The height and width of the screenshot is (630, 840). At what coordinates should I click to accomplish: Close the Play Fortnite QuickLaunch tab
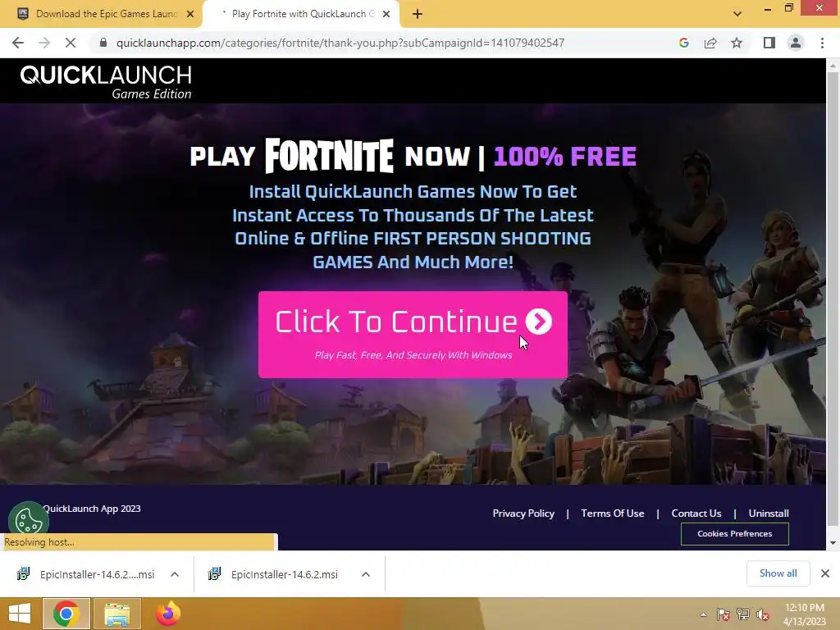pos(386,14)
